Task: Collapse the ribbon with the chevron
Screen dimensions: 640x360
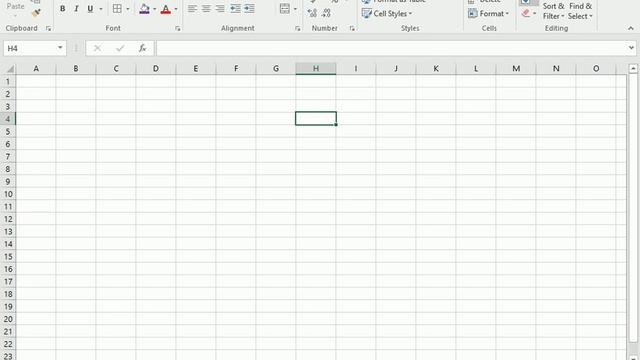Action: tap(631, 28)
